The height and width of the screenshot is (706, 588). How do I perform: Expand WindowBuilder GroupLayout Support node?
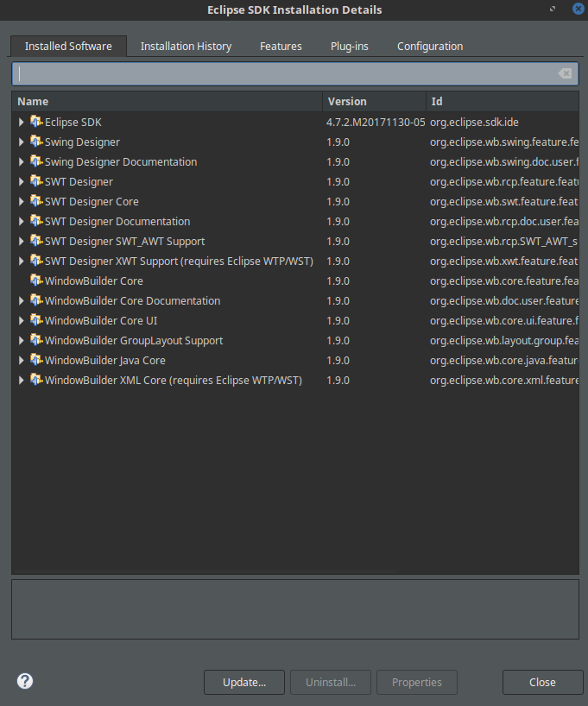(x=22, y=340)
